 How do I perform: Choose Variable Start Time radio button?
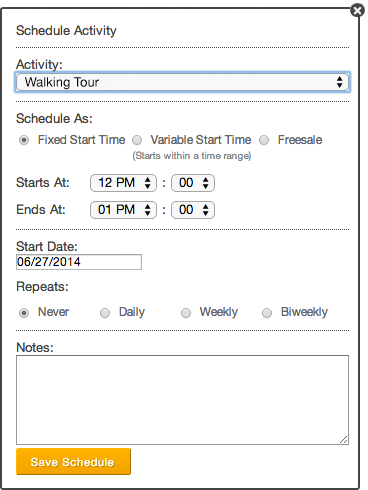pos(137,140)
